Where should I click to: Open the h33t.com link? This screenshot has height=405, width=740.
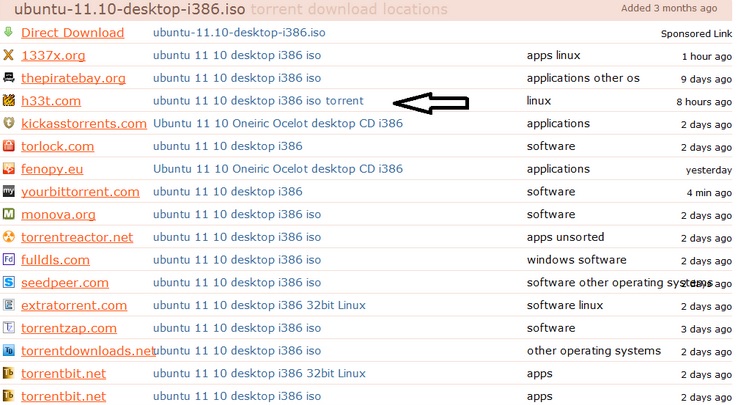[x=51, y=101]
